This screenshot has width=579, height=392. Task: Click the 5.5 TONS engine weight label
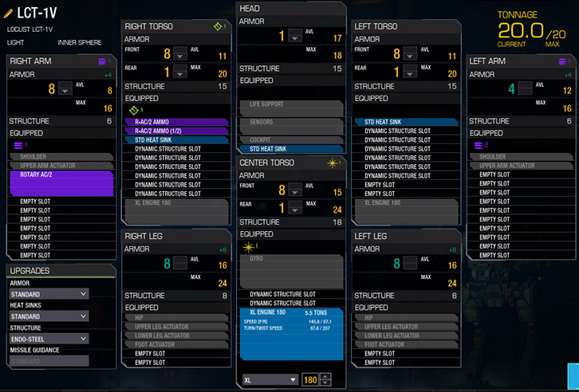(x=316, y=312)
